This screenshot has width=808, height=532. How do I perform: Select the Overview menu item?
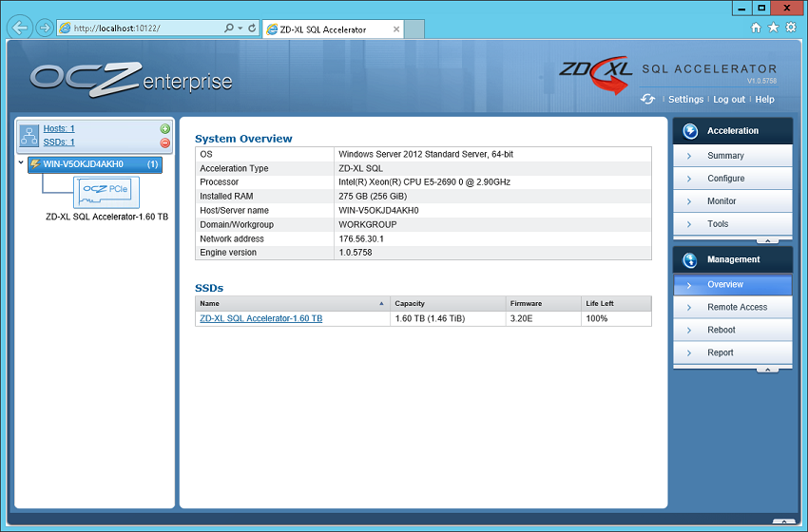[732, 284]
